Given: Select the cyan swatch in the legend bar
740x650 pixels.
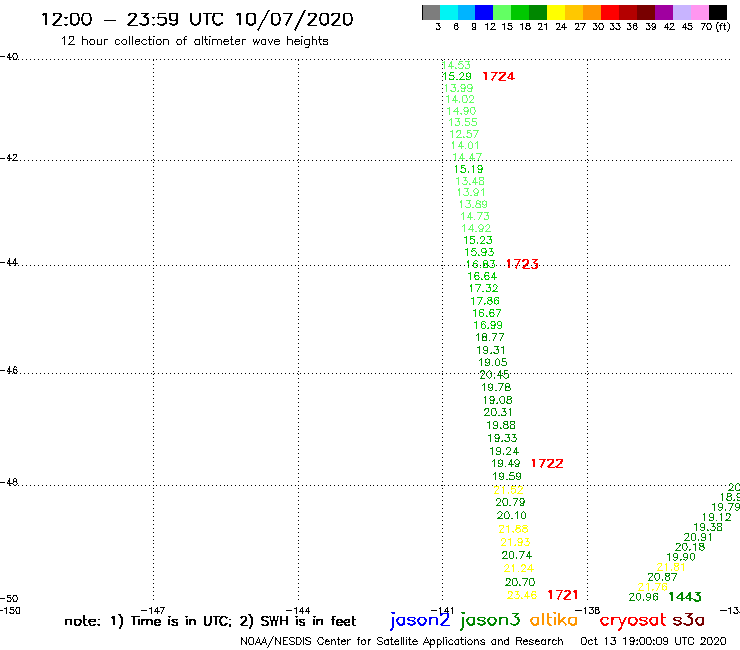Looking at the screenshot, I should coord(449,12).
